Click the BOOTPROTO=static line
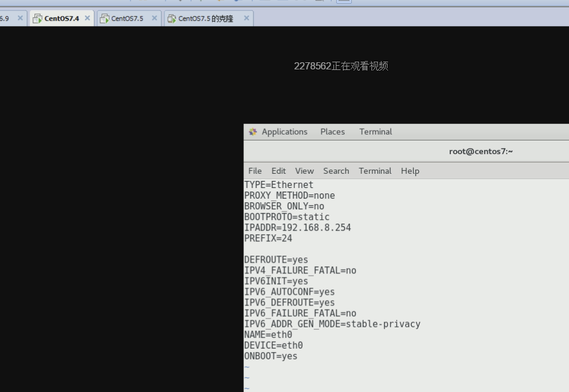The height and width of the screenshot is (392, 569). point(287,217)
